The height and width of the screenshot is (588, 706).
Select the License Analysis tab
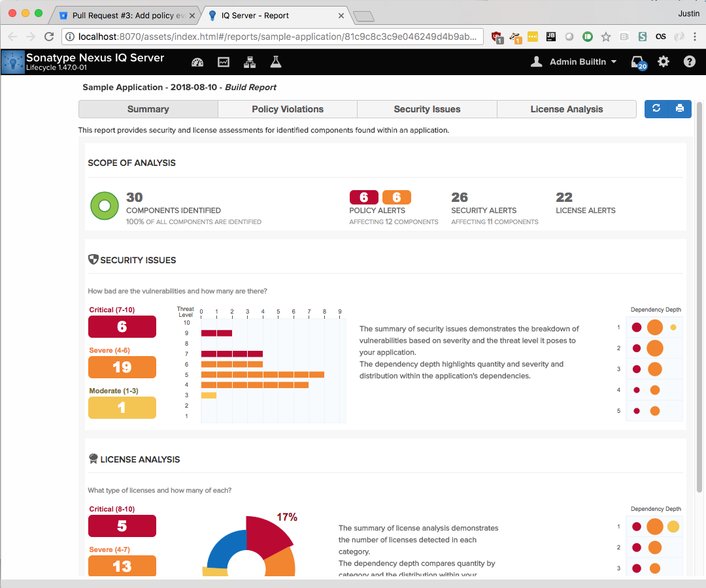[x=566, y=109]
